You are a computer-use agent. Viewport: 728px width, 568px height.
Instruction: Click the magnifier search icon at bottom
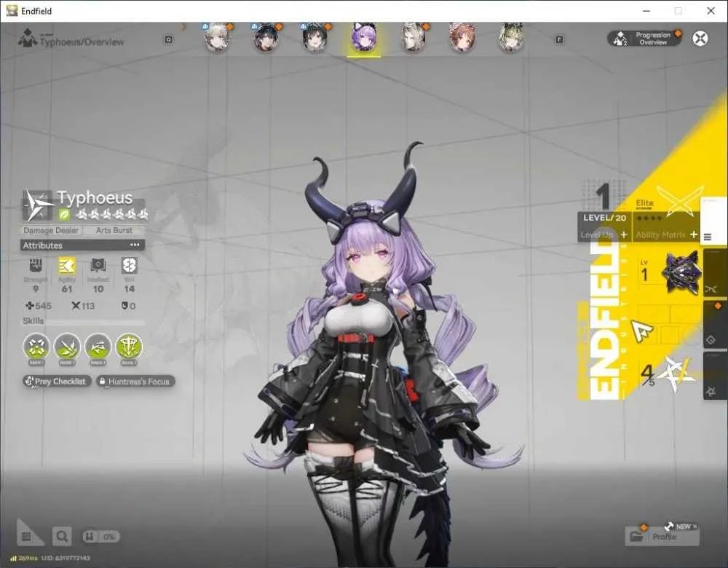(x=62, y=537)
